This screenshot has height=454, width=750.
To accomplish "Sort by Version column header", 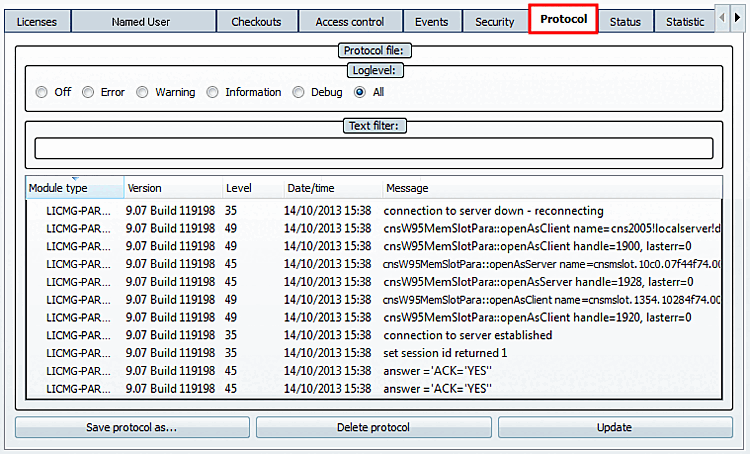I will click(173, 188).
